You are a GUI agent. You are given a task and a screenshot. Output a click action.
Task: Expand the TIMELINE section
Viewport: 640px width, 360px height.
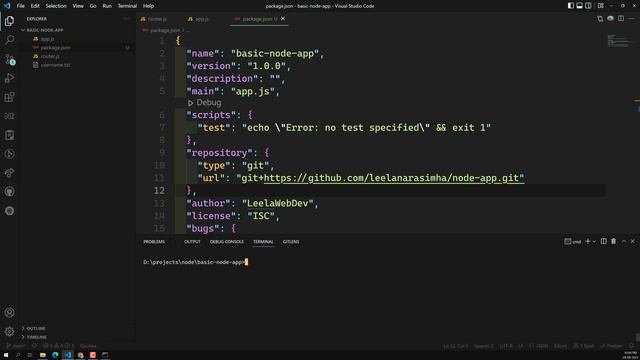click(x=37, y=337)
